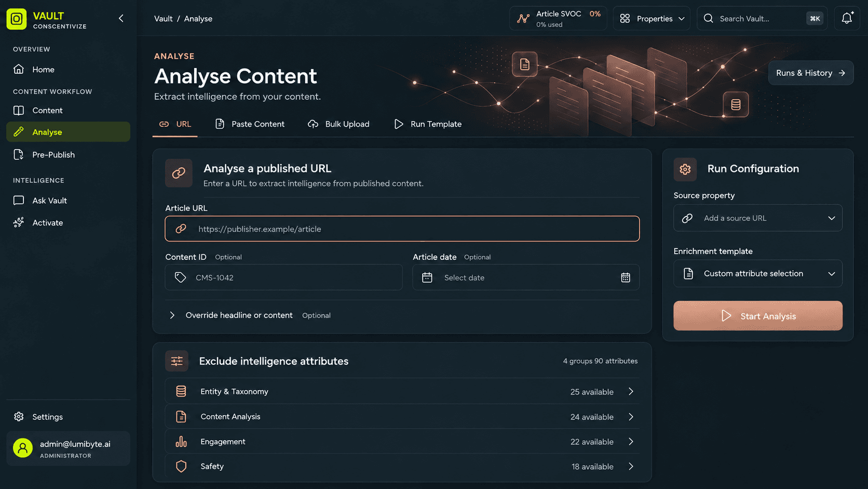Collapse the sidebar with the chevron

tap(121, 19)
